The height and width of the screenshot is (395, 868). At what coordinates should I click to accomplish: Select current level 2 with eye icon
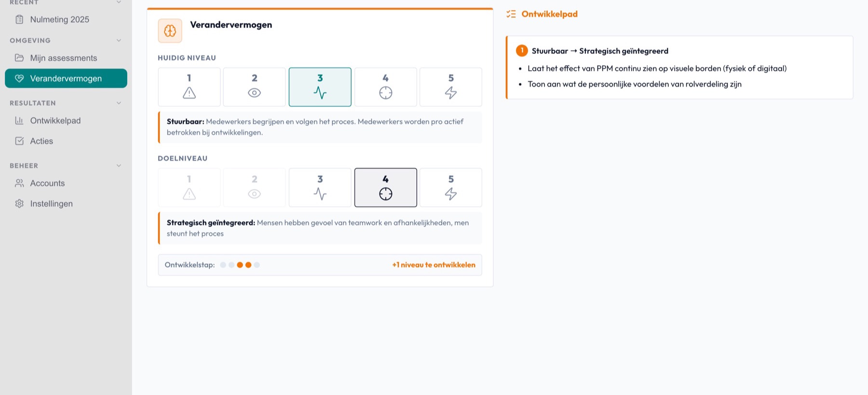point(255,87)
